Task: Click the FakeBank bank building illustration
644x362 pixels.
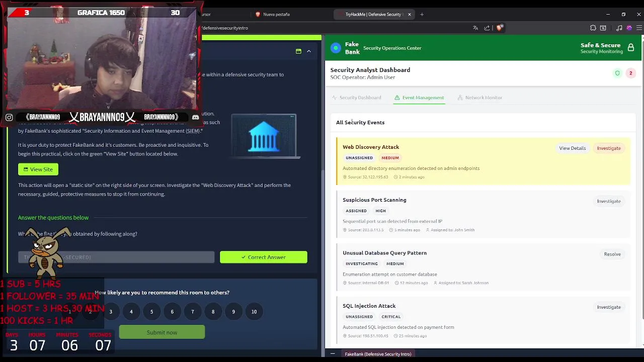Action: (264, 136)
